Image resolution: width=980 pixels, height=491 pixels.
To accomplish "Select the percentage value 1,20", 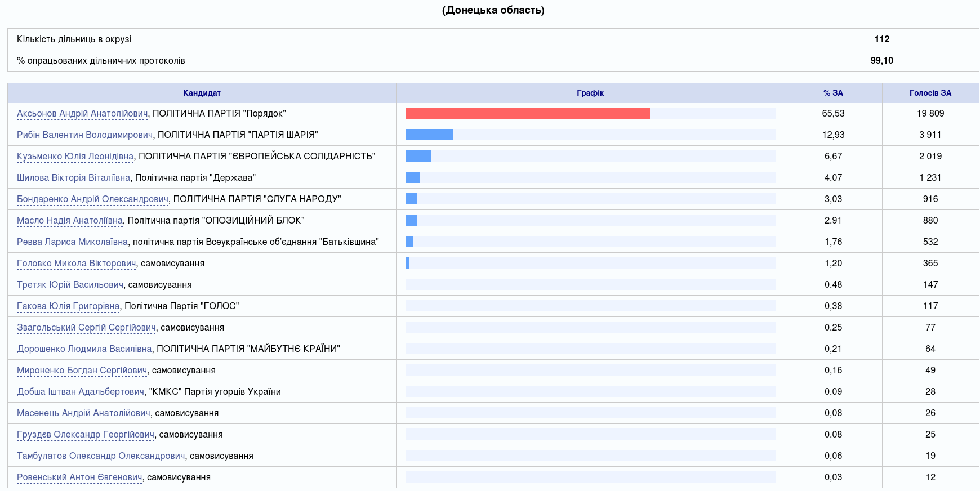I will pyautogui.click(x=833, y=263).
